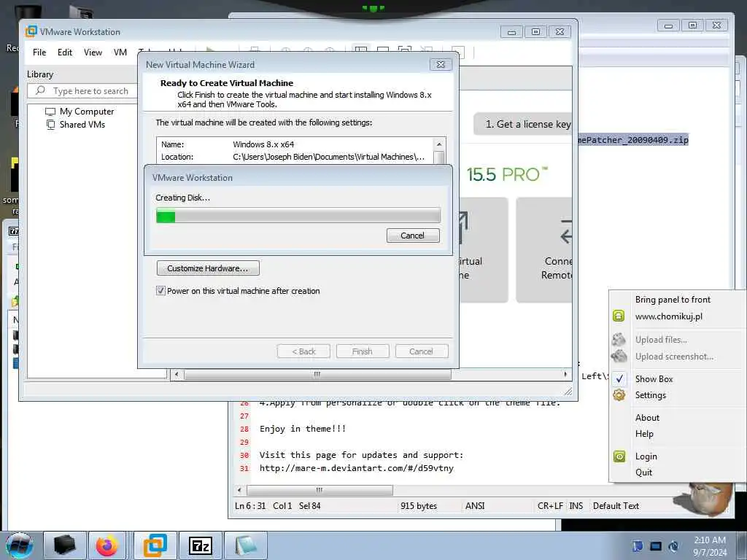Choose Upload screenshot... in context menu
Viewport: 747px width, 560px height.
(674, 356)
